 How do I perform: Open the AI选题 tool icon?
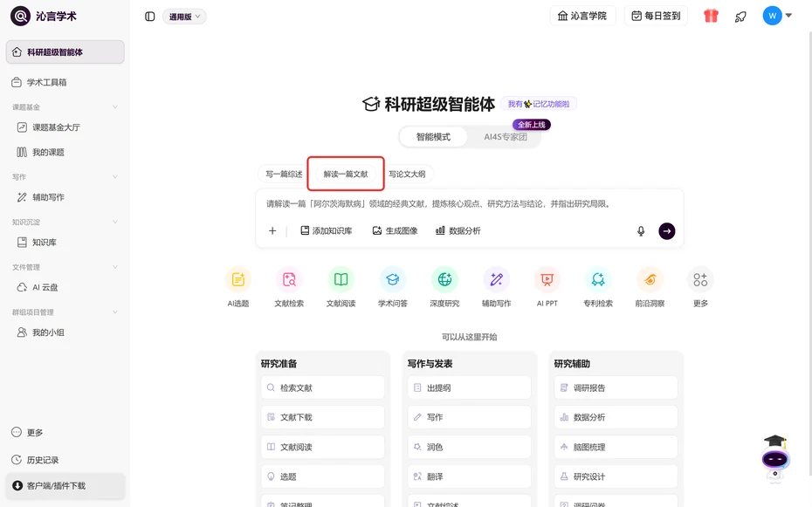[x=238, y=280]
